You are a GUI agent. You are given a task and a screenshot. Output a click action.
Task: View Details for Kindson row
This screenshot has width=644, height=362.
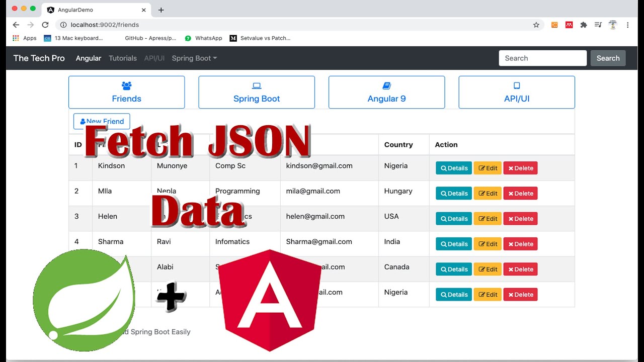pyautogui.click(x=454, y=168)
